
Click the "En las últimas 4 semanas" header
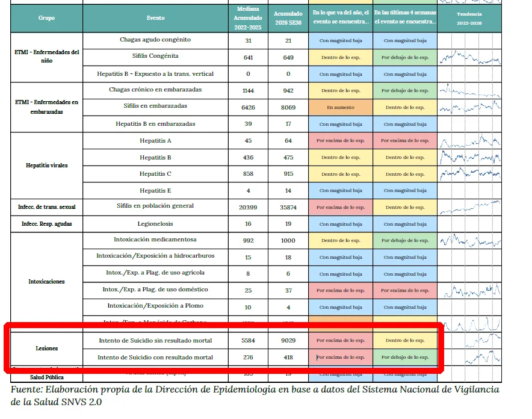pos(405,17)
